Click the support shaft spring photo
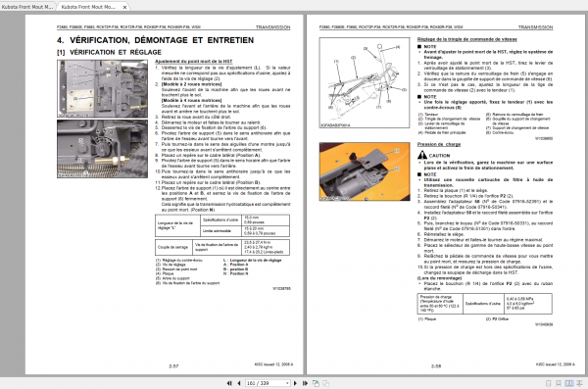 [x=102, y=149]
